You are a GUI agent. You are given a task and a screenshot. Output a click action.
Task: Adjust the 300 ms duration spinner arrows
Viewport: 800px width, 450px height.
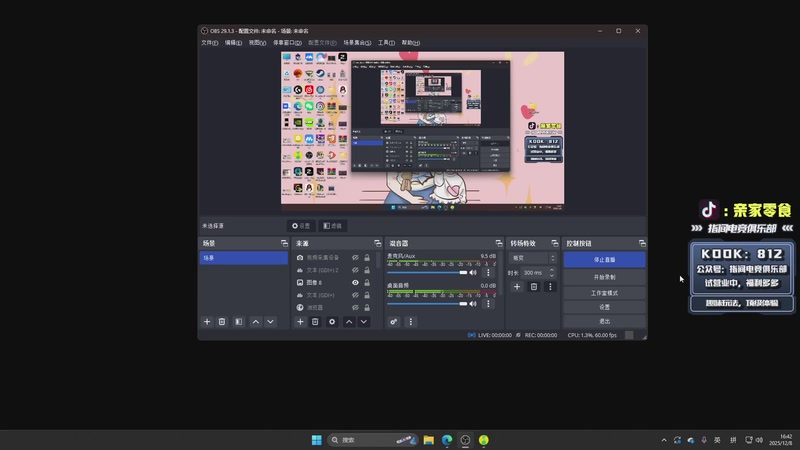pos(552,273)
